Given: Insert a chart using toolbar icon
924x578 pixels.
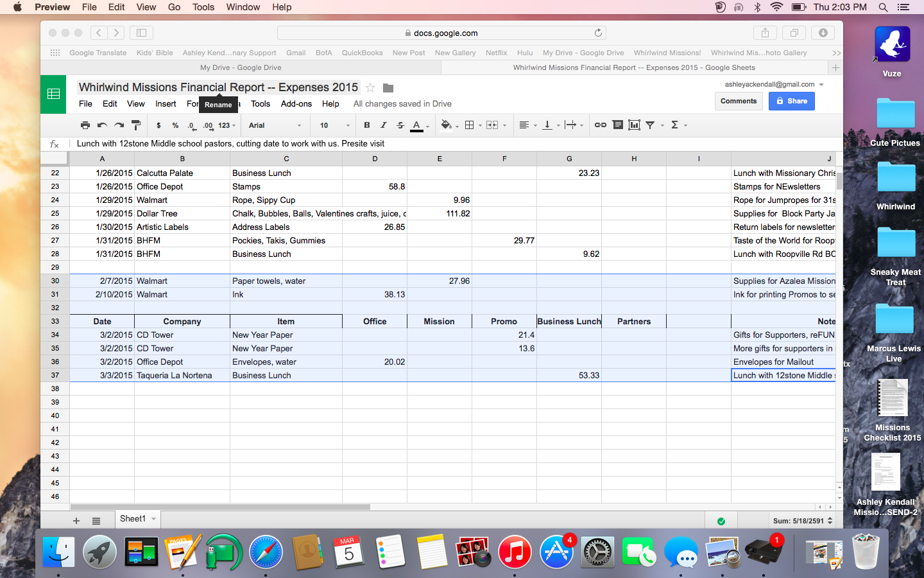Looking at the screenshot, I should click(634, 125).
